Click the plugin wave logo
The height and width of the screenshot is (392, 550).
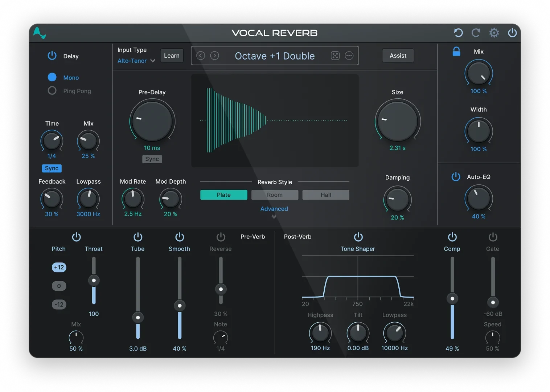[x=40, y=33]
